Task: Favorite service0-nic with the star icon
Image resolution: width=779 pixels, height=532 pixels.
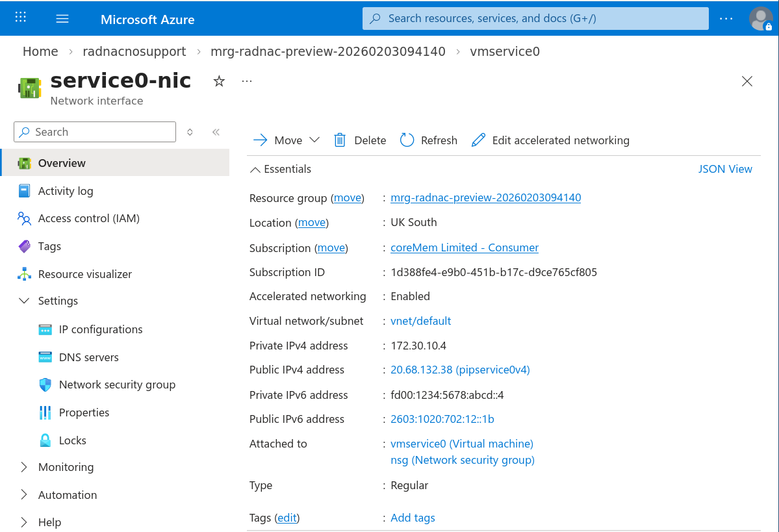Action: click(x=219, y=81)
